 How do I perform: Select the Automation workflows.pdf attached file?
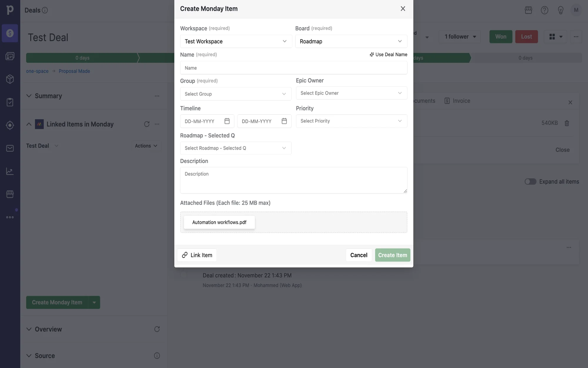(219, 222)
